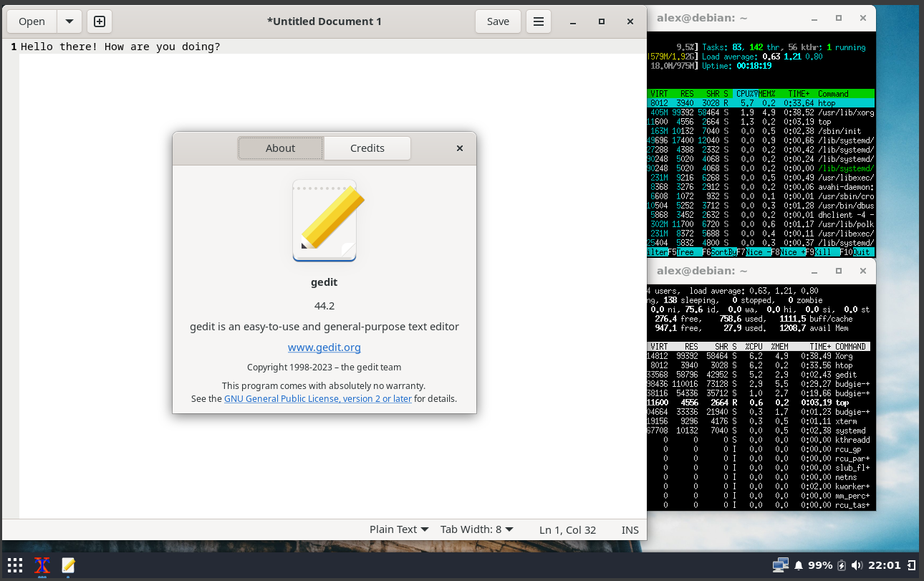Toggle overwrite mode via the INS indicator
Viewport: 924px width, 581px height.
pos(630,529)
